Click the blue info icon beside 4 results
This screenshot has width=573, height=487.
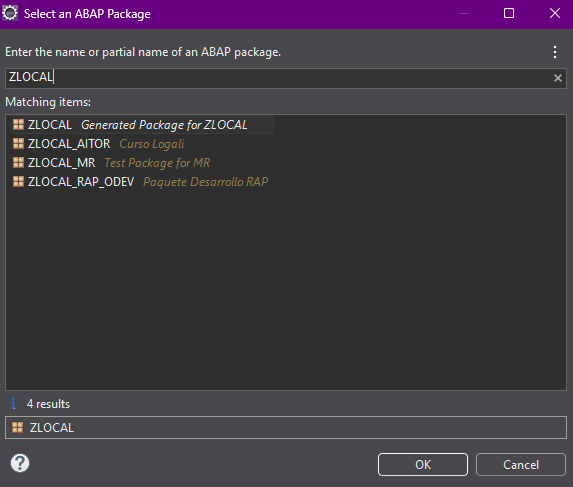pyautogui.click(x=13, y=404)
